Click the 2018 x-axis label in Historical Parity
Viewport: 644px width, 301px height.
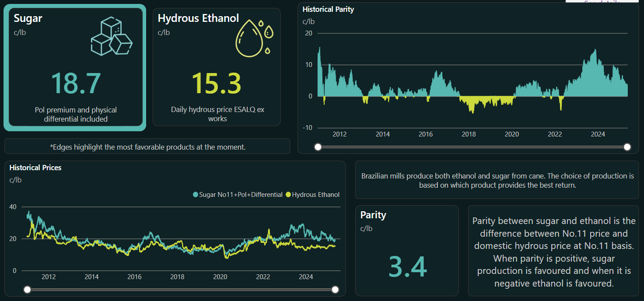(469, 134)
